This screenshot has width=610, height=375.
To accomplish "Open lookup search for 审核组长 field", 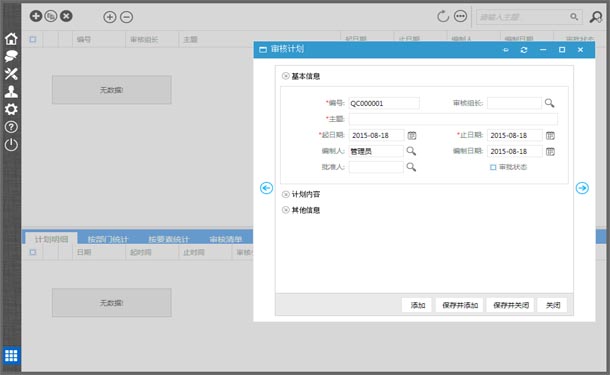I will 549,103.
